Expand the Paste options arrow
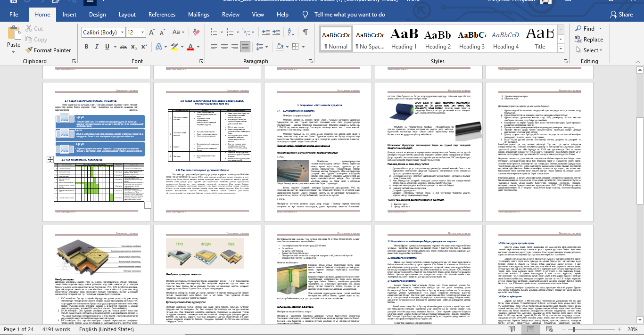This screenshot has width=644, height=335. [x=14, y=51]
